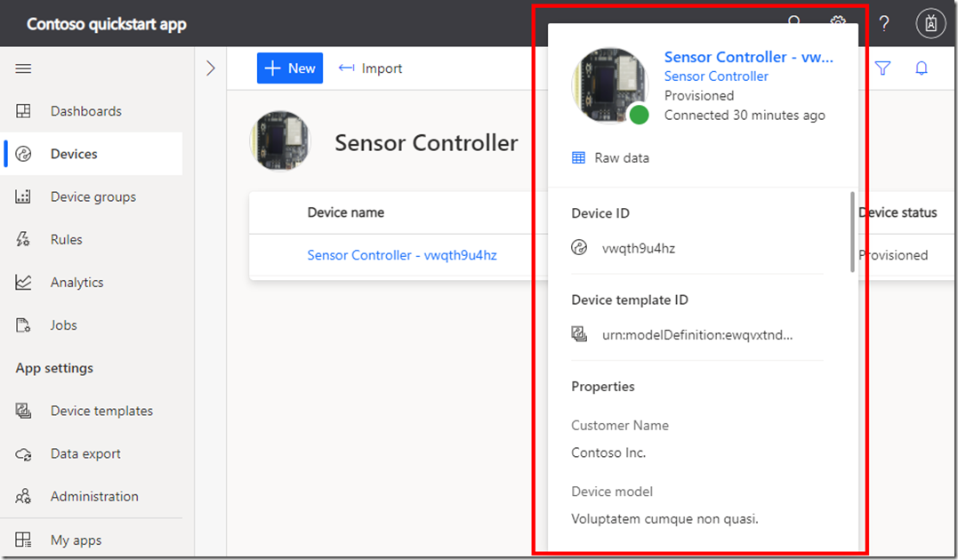
Task: Open Analytics in the sidebar
Action: tap(77, 282)
